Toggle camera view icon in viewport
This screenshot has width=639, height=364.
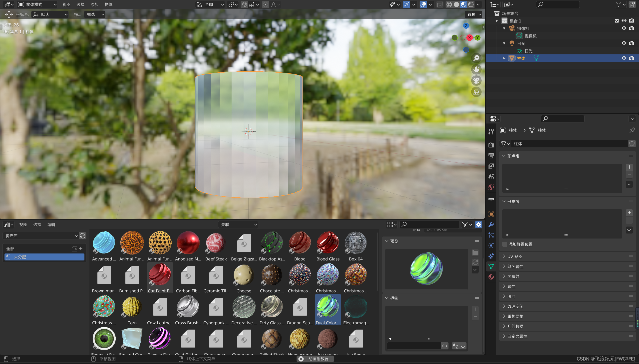(476, 81)
